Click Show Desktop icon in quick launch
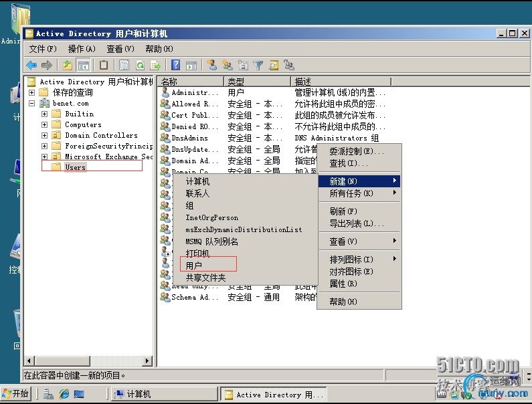This screenshot has width=532, height=404. click(79, 394)
